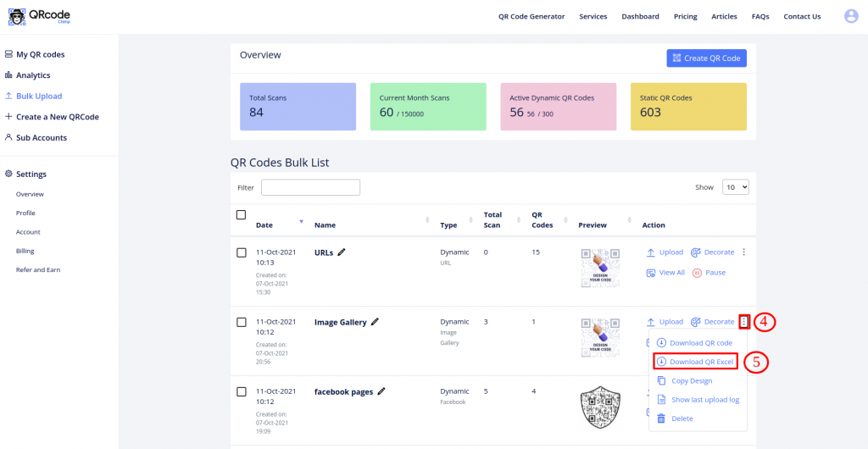Toggle the select-all checkbox in table header
868x449 pixels.
tap(242, 215)
